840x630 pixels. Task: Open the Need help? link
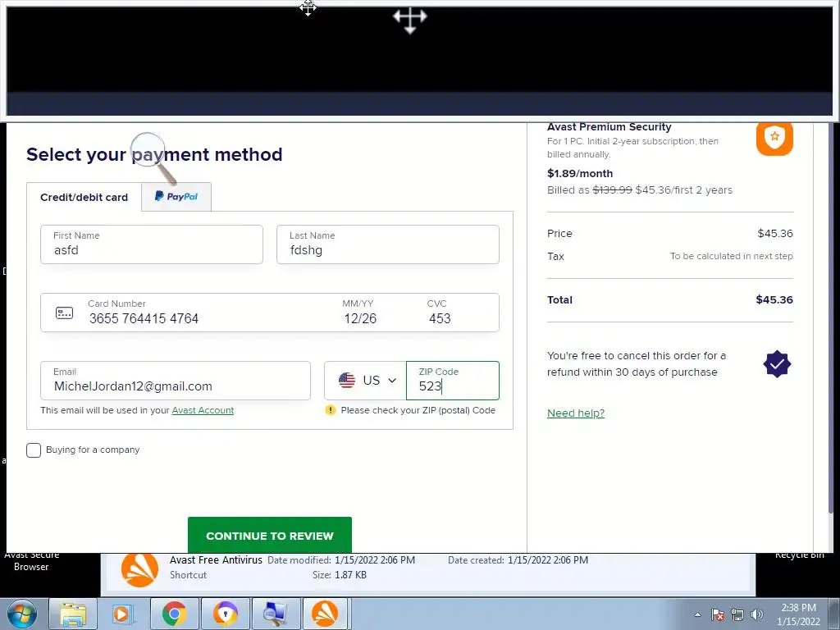(576, 413)
